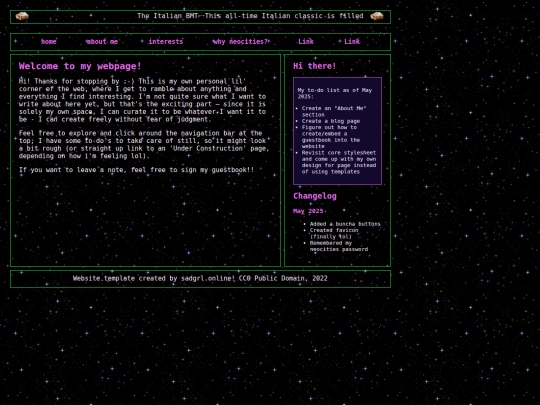Go to the about me page
Image resolution: width=540 pixels, height=405 pixels.
[102, 42]
